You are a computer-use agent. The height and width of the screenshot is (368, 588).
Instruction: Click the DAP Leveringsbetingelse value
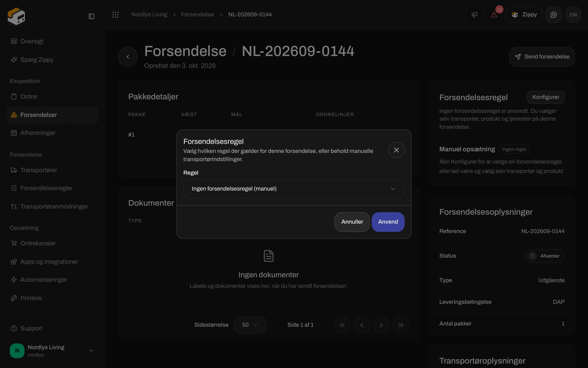[x=559, y=302]
